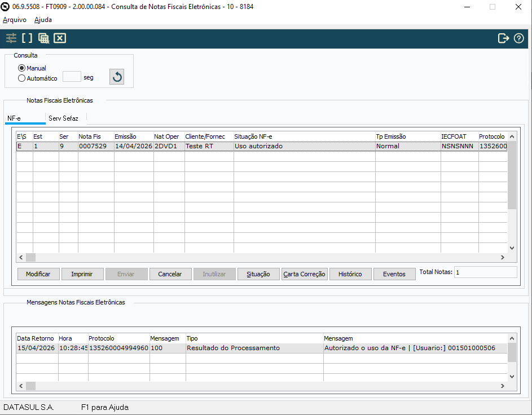The height and width of the screenshot is (415, 532).
Task: Click the 14/04/2026 emission date cell
Action: click(134, 146)
